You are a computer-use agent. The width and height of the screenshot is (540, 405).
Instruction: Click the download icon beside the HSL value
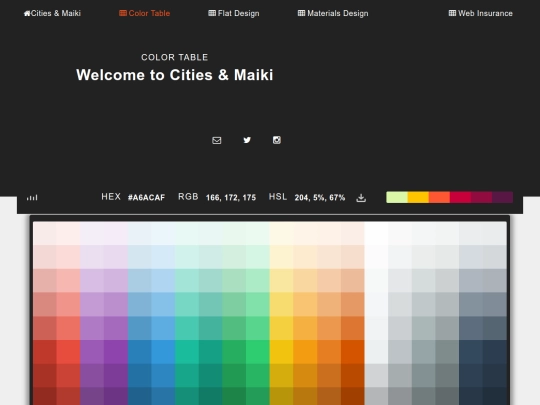361,198
